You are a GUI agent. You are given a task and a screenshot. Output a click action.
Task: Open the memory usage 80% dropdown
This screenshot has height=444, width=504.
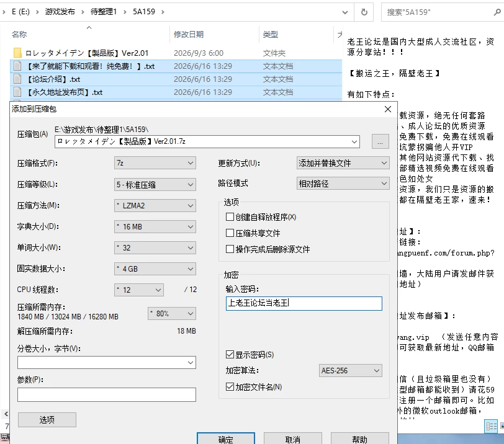172,313
